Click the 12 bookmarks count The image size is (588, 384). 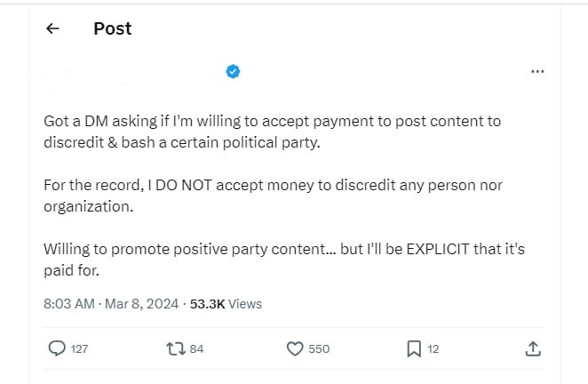433,349
